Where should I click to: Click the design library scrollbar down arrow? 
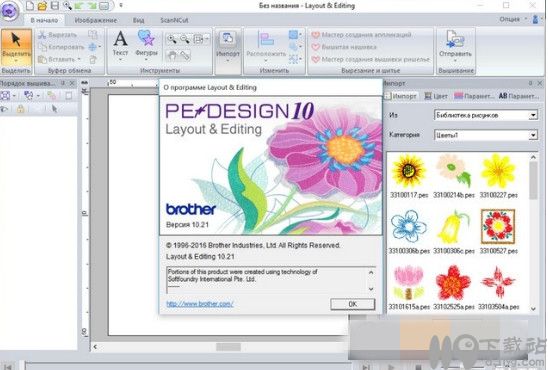[533, 309]
